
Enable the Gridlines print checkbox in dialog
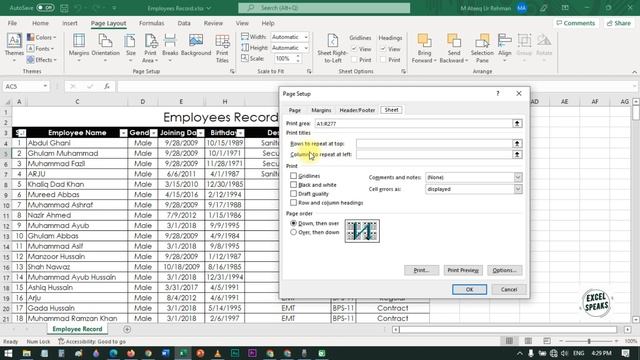click(x=293, y=176)
